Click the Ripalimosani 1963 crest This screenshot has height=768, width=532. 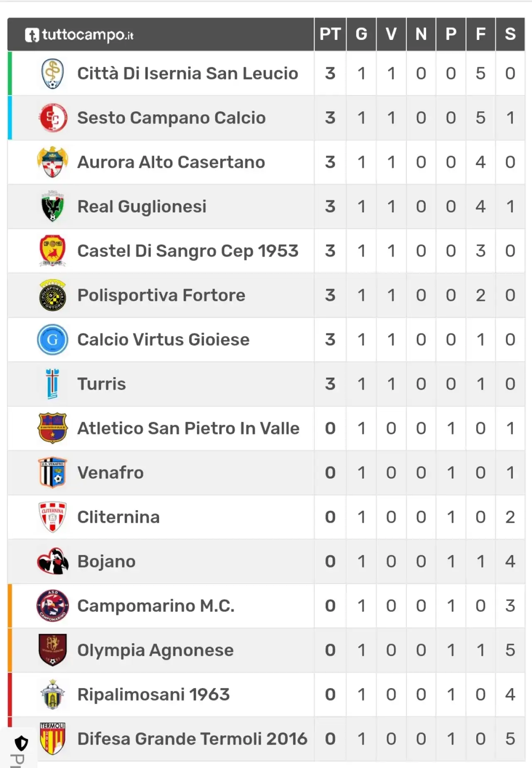pyautogui.click(x=52, y=694)
